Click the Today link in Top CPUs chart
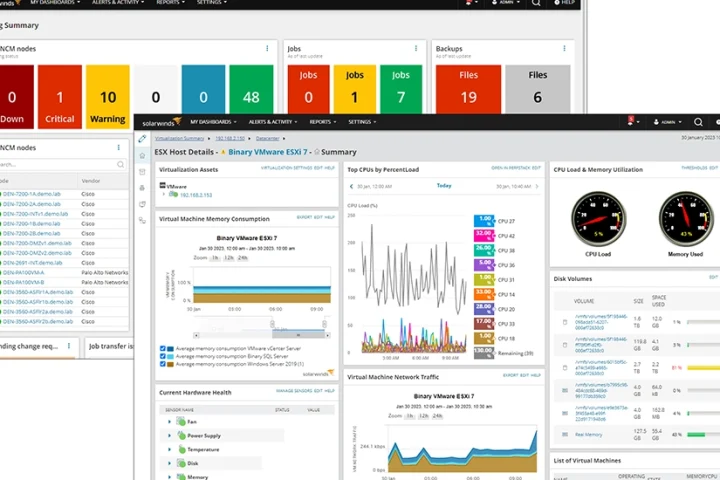Viewport: 720px width, 480px height. pos(444,186)
